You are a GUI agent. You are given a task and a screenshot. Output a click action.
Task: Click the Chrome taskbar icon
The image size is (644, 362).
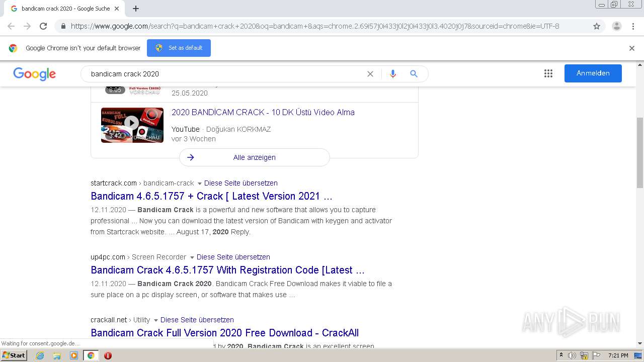91,355
